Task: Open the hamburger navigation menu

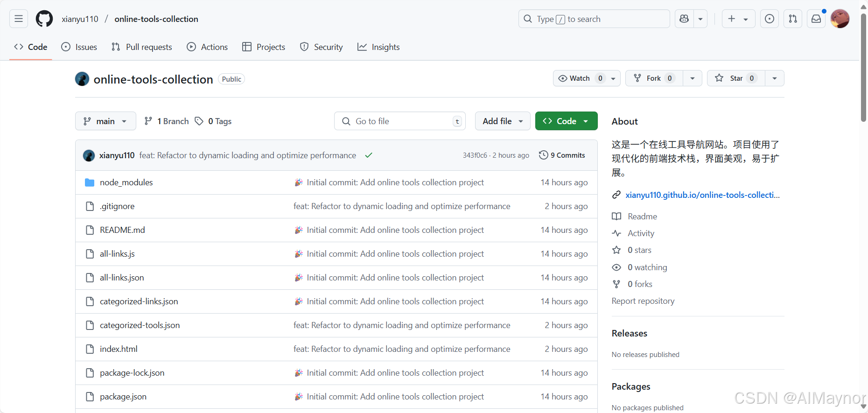Action: click(19, 19)
